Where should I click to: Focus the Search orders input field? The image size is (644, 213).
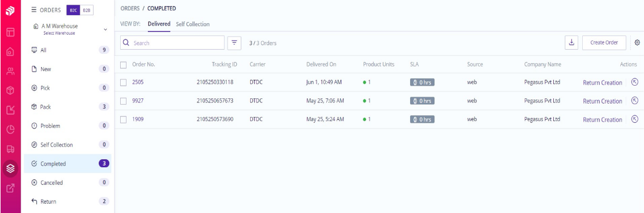[x=173, y=43]
